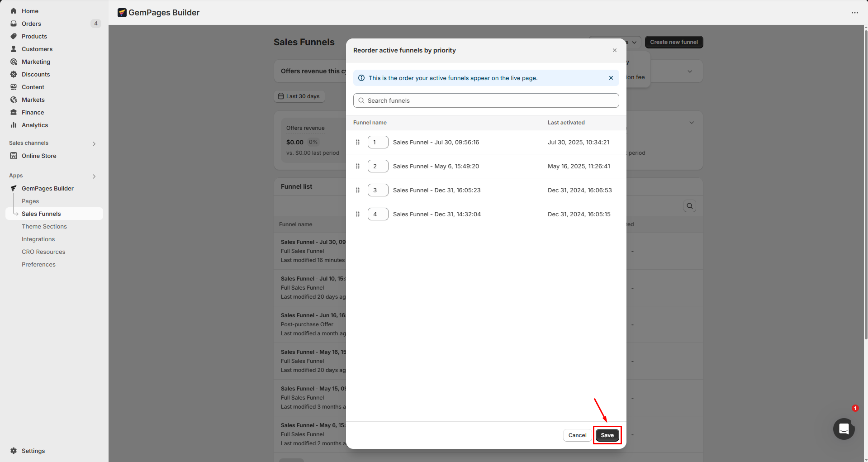Expand the Sales channels section
Viewport: 868px width, 462px height.
94,143
